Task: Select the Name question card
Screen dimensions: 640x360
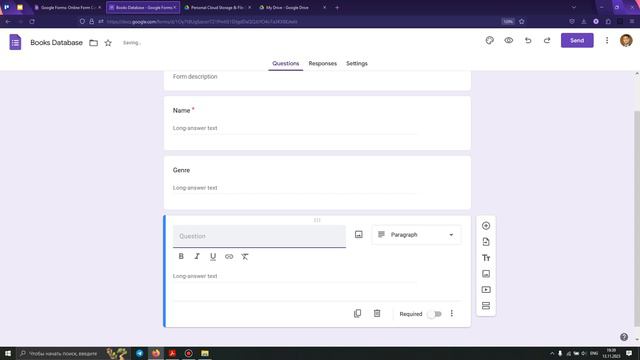Action: (317, 123)
